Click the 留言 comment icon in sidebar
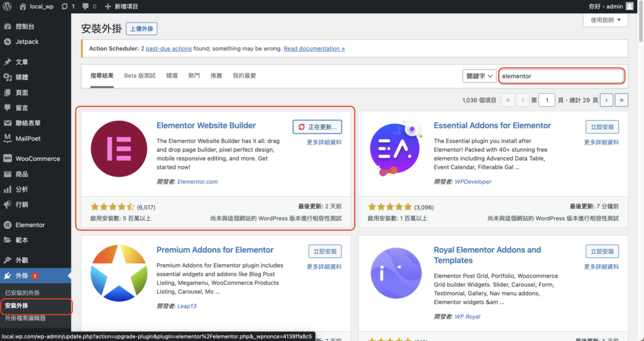Screen dimensions: 644x341 (x=8, y=108)
